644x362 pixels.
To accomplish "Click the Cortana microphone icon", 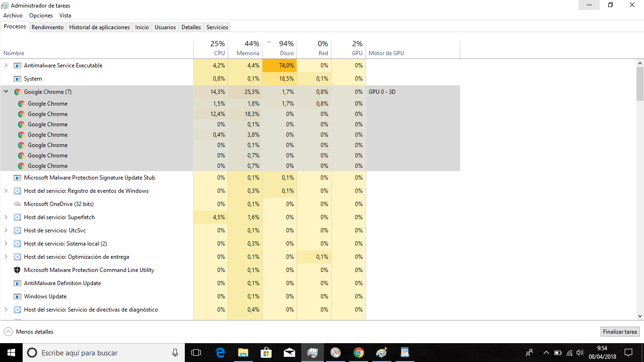I will click(x=175, y=353).
